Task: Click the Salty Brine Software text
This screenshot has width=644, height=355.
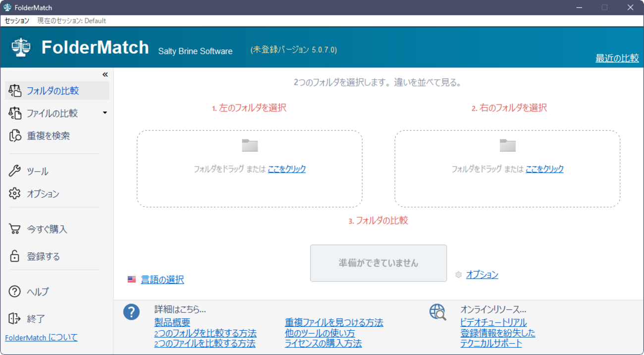Action: point(195,51)
